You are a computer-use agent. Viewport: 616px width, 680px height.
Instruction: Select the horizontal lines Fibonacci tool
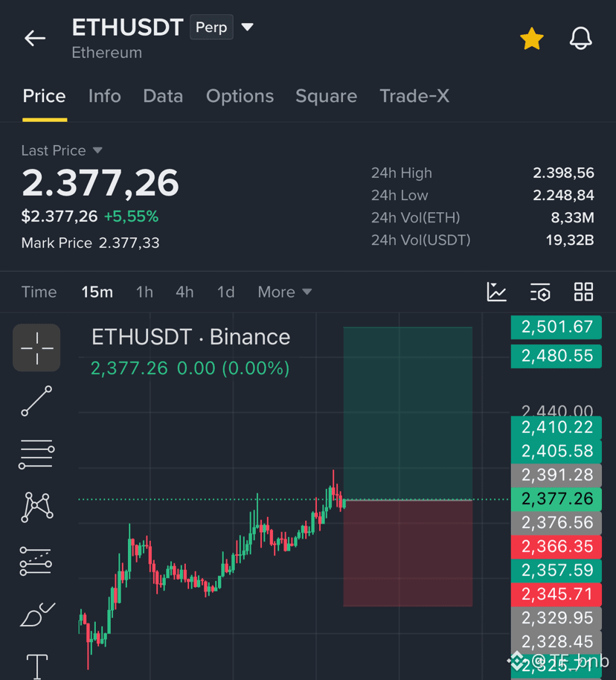[36, 454]
